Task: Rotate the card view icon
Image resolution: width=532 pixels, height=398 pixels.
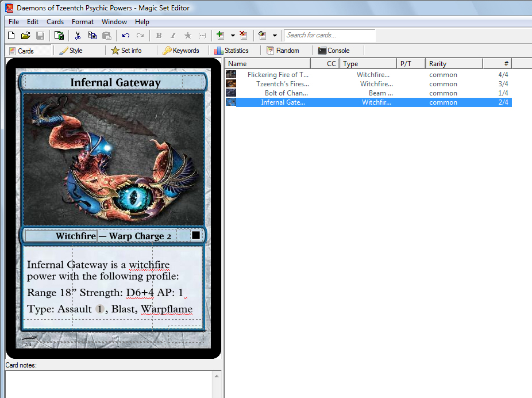Action: pos(262,35)
